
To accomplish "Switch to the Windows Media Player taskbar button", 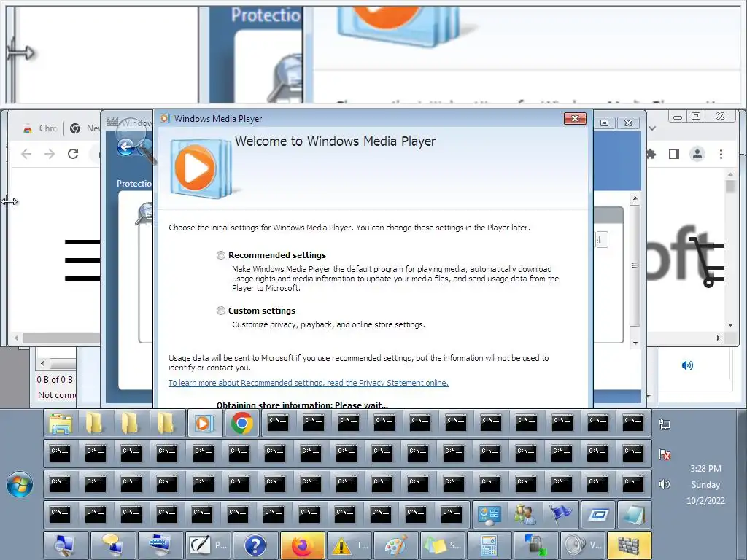I will tap(205, 423).
